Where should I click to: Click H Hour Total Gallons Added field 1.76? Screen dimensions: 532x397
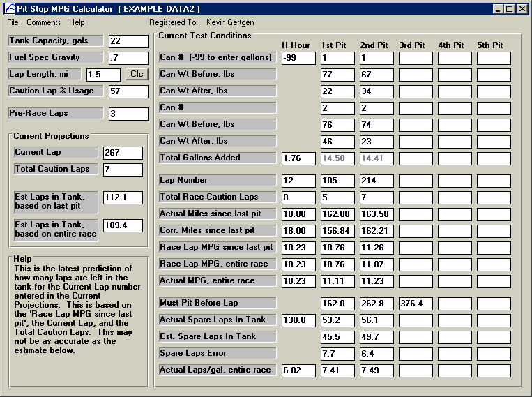coord(298,158)
